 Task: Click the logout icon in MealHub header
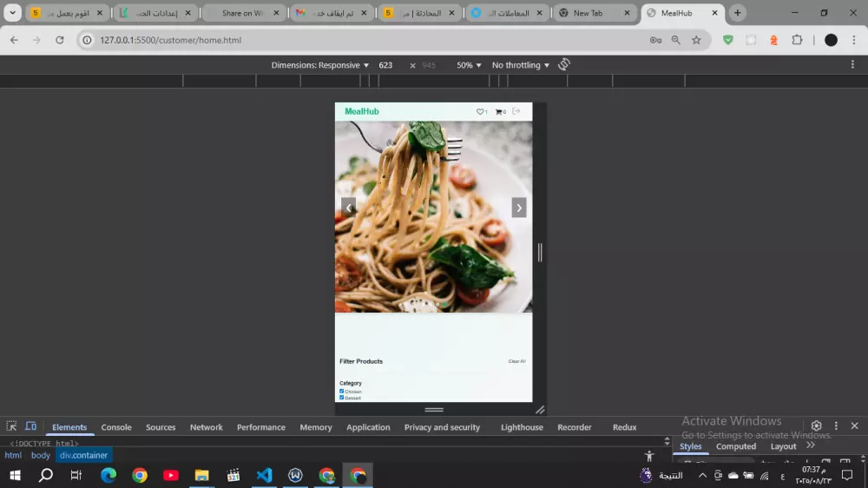click(x=516, y=111)
